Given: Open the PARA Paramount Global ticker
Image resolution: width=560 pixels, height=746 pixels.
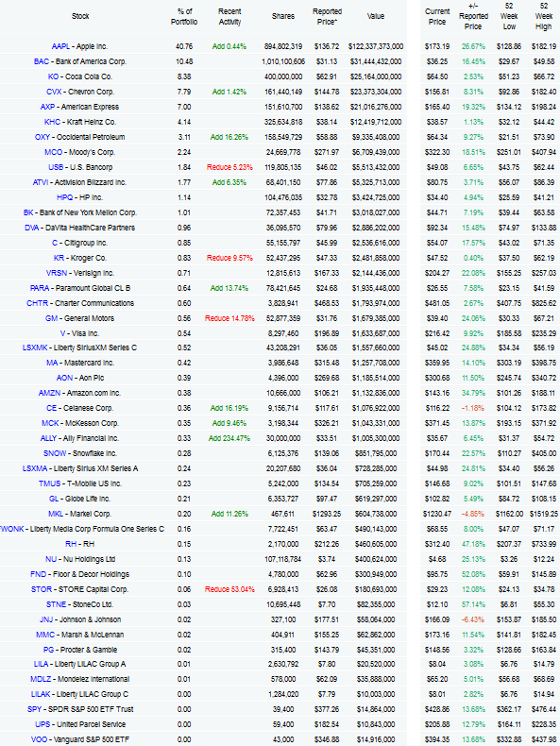Looking at the screenshot, I should pos(40,288).
